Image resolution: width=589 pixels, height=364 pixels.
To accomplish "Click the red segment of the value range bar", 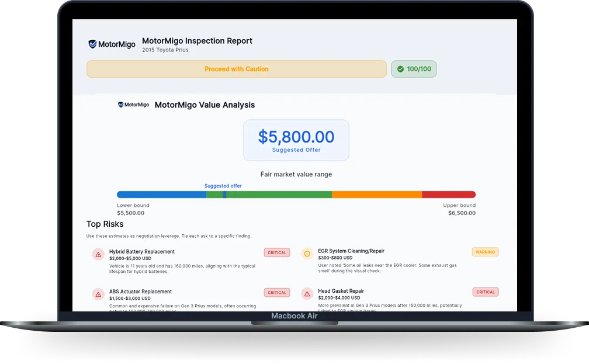I will tap(448, 195).
